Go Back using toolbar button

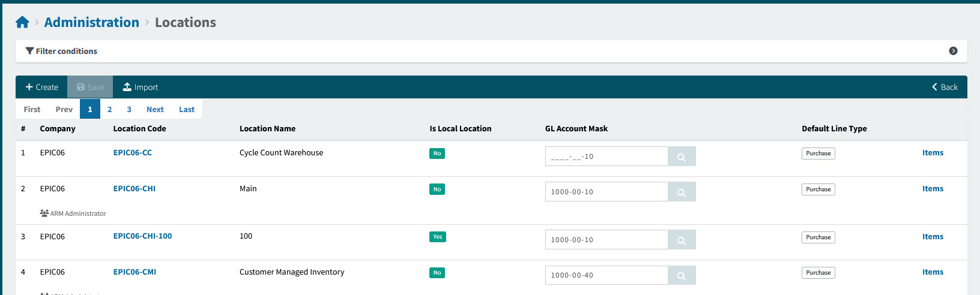(945, 87)
